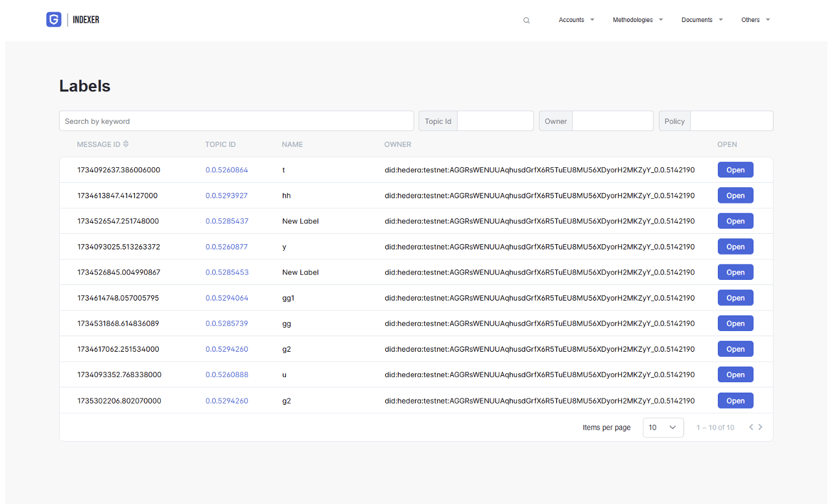The image size is (830, 504).
Task: Sort by Message ID column arrows
Action: [x=126, y=144]
